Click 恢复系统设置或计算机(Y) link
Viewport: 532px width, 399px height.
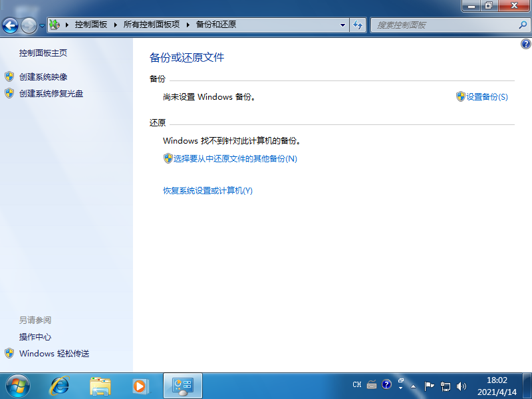[x=207, y=191]
